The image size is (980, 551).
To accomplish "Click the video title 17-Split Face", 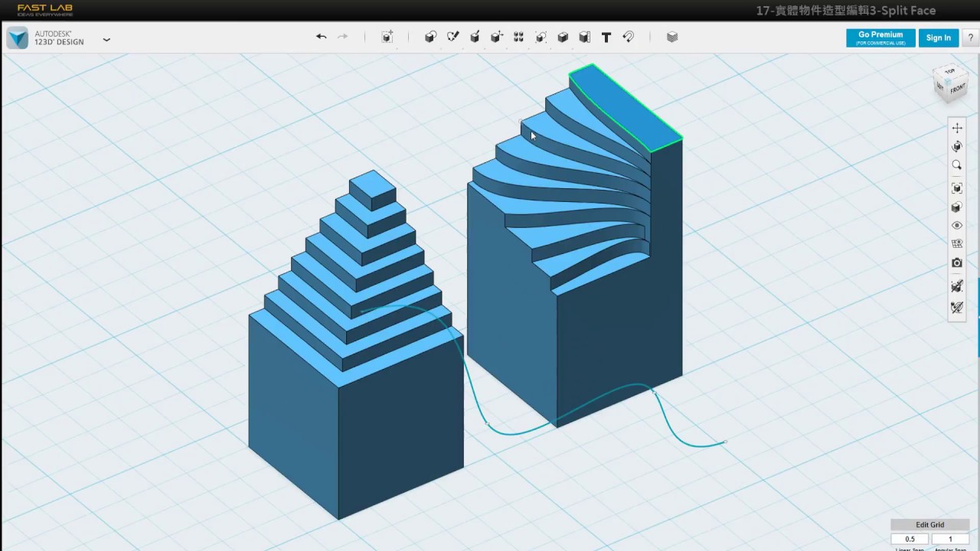I will point(845,11).
